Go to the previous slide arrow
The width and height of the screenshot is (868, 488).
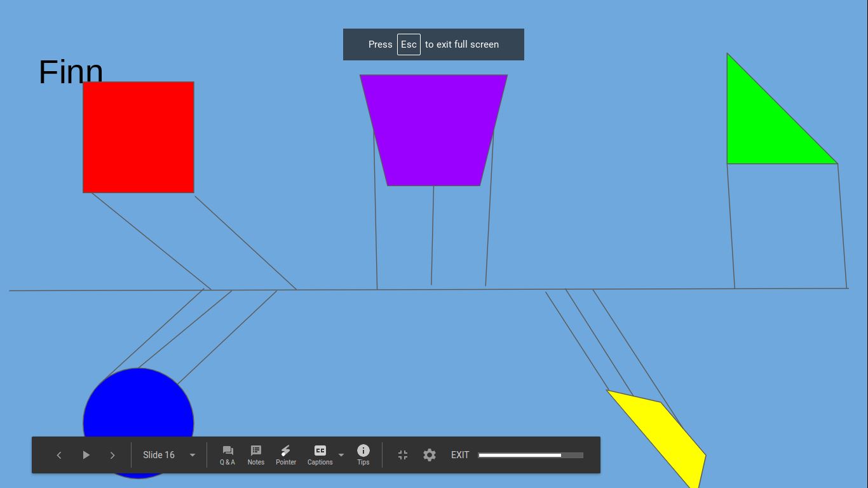point(59,455)
